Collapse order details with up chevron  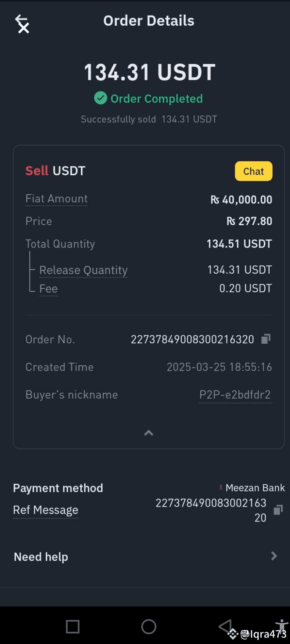tap(149, 433)
